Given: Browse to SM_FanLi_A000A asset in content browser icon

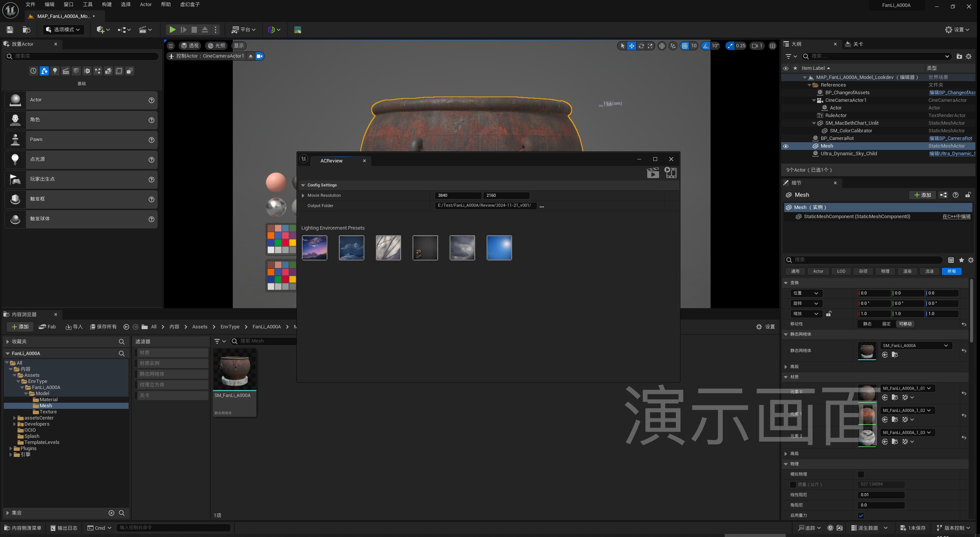Looking at the screenshot, I should coord(895,355).
